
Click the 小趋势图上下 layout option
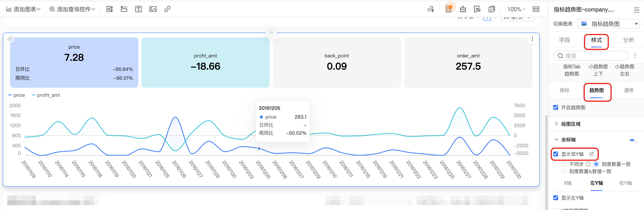598,70
